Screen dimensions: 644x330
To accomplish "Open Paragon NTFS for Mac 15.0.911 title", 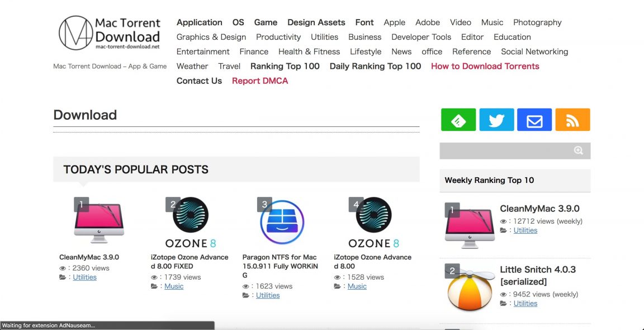I will click(280, 266).
